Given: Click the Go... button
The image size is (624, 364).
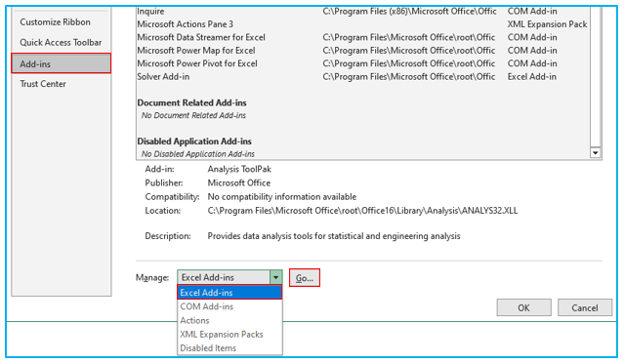Looking at the screenshot, I should coord(305,278).
